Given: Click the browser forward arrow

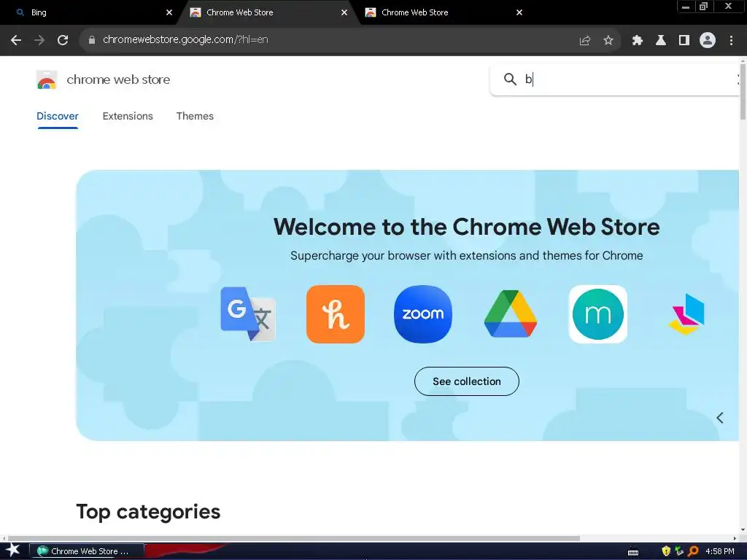Looking at the screenshot, I should pyautogui.click(x=39, y=40).
